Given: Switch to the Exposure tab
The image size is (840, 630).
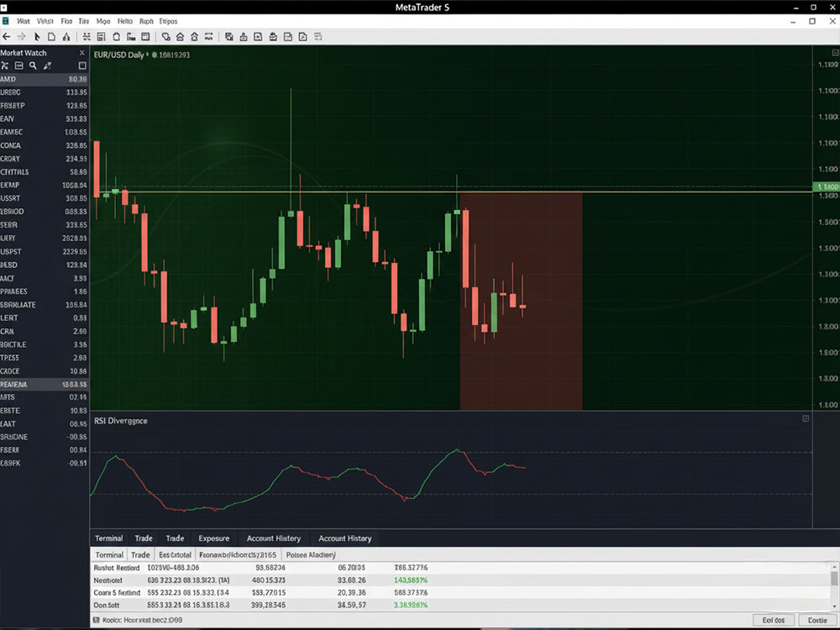Looking at the screenshot, I should tap(214, 538).
